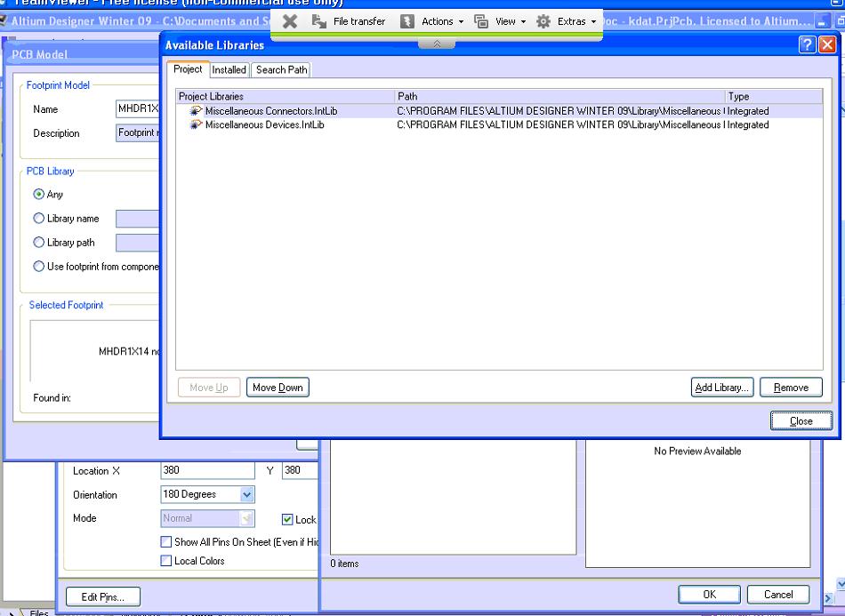Click the Location Y input field
The height and width of the screenshot is (616, 845).
pos(300,470)
